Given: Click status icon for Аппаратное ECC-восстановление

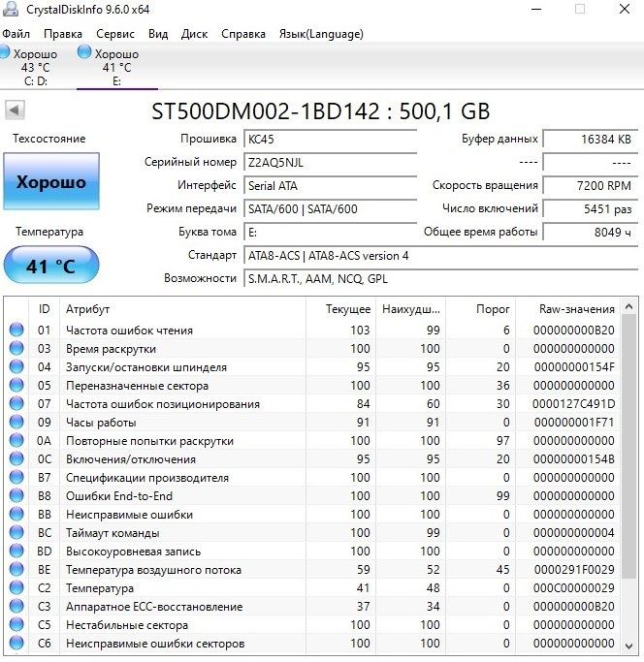Looking at the screenshot, I should (x=16, y=607).
